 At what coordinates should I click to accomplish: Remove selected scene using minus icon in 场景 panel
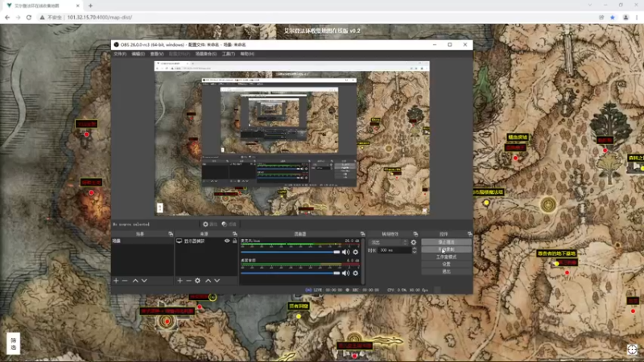(x=125, y=281)
